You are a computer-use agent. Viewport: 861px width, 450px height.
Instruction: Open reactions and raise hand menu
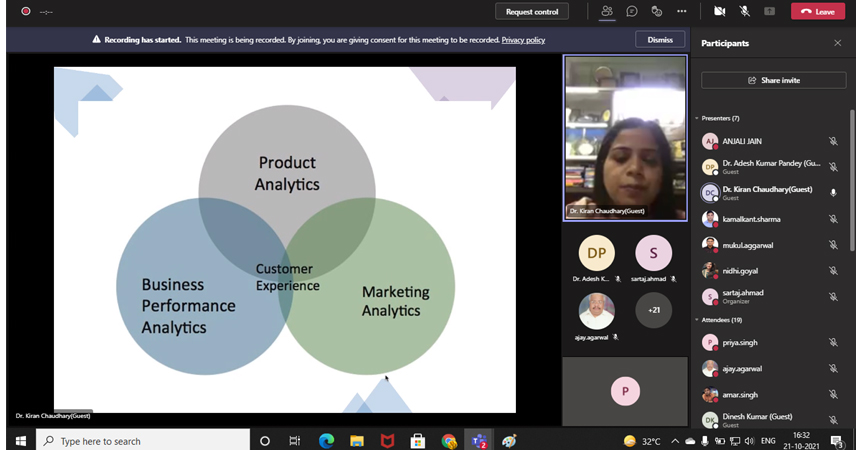(x=657, y=11)
